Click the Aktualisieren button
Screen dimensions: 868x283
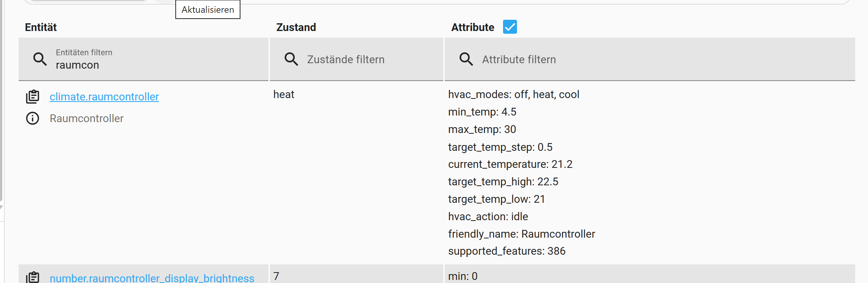click(208, 10)
